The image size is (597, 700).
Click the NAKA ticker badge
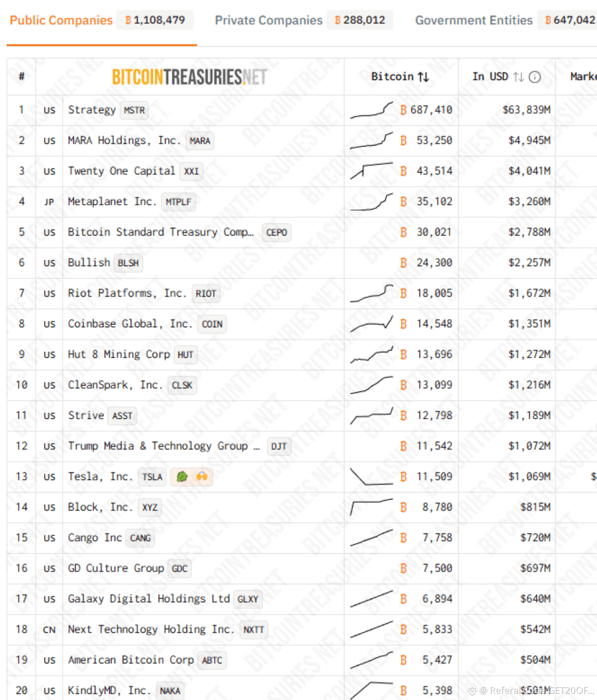pyautogui.click(x=170, y=691)
